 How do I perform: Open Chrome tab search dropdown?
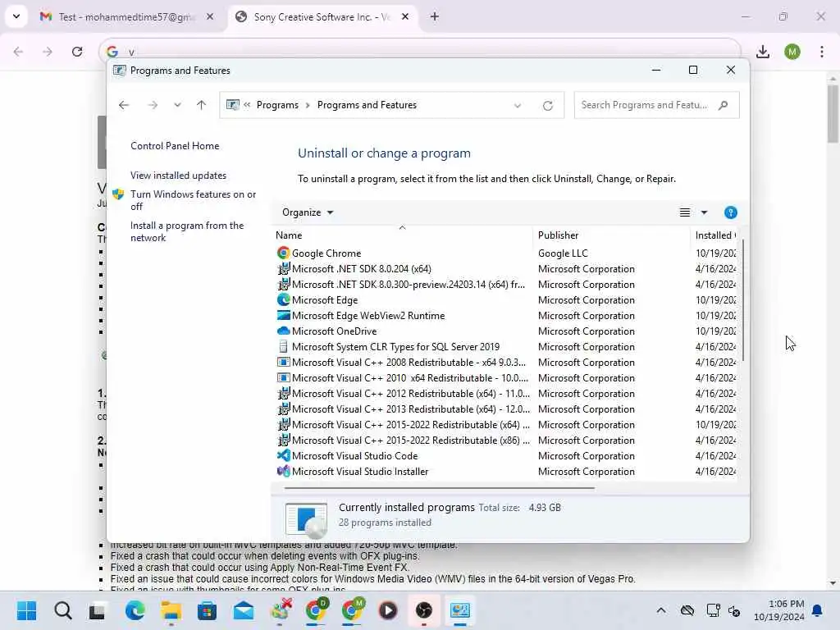pos(16,16)
